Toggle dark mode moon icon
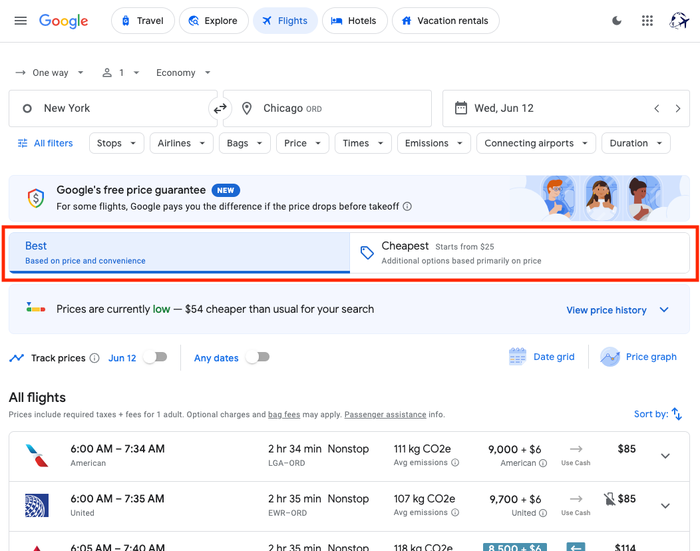The image size is (700, 551). (x=617, y=21)
